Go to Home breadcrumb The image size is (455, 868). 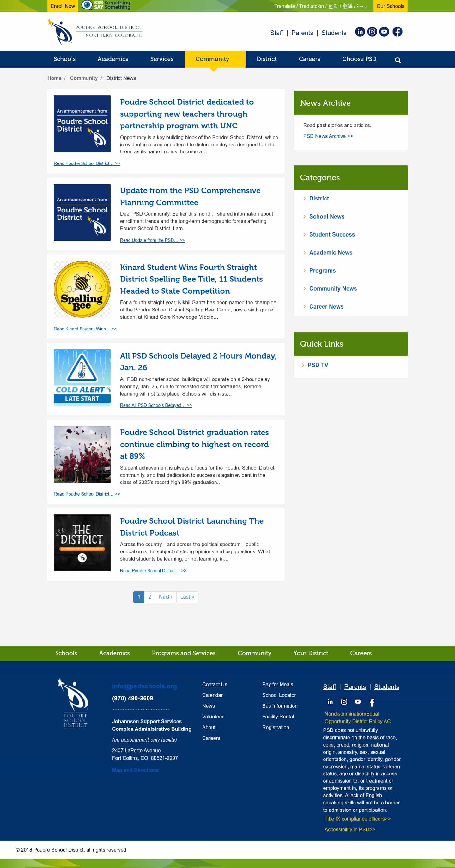tap(54, 78)
